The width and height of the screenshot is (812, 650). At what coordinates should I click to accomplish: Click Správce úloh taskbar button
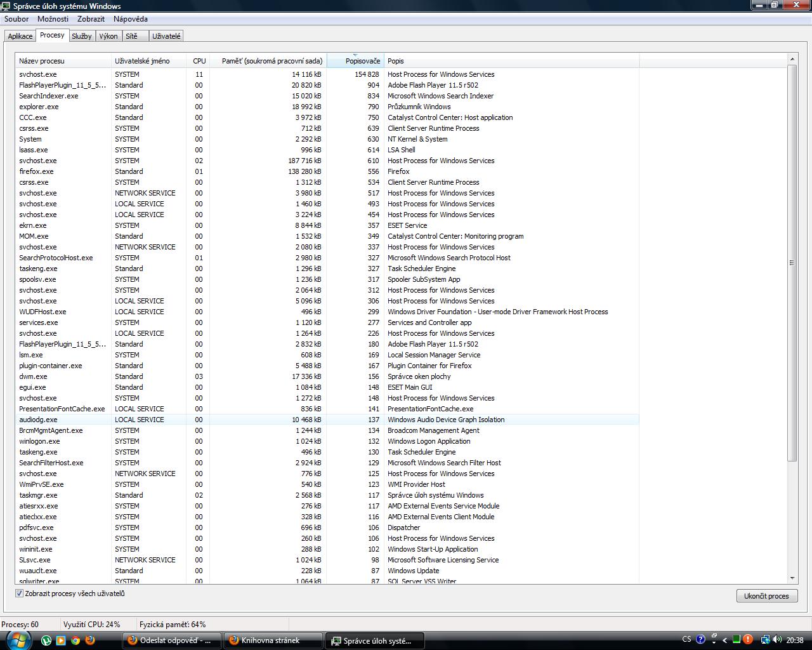point(376,640)
